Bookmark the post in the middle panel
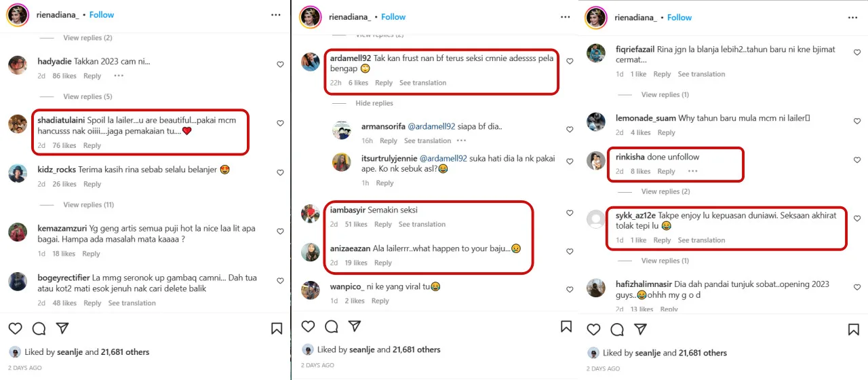This screenshot has height=380, width=868. [x=566, y=326]
